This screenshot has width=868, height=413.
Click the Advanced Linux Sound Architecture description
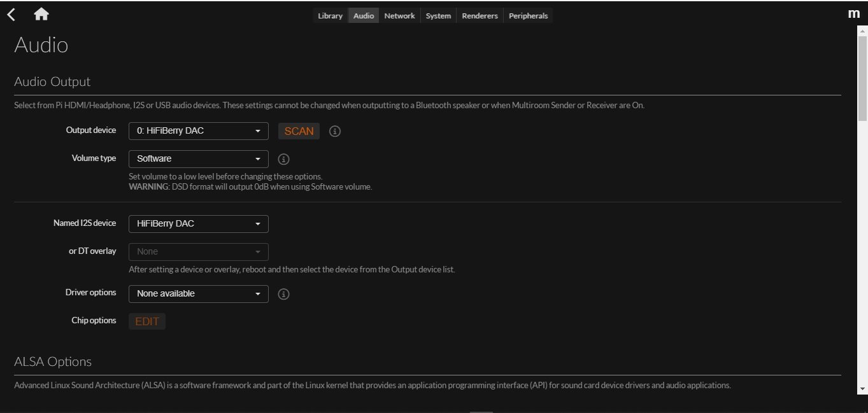[373, 385]
